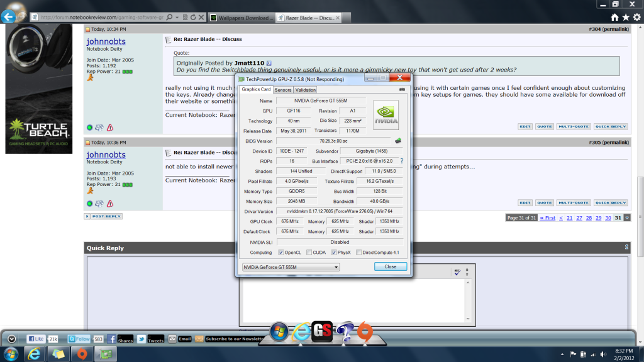Click the BIOS save chip icon
The width and height of the screenshot is (644, 362).
coord(398,141)
